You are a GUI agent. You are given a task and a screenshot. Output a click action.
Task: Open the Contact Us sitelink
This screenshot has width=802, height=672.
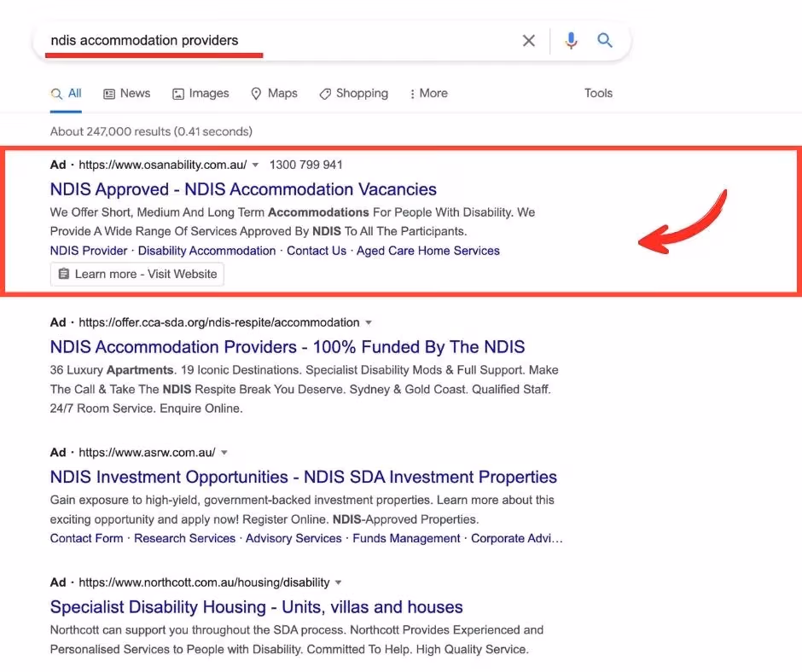tap(316, 251)
